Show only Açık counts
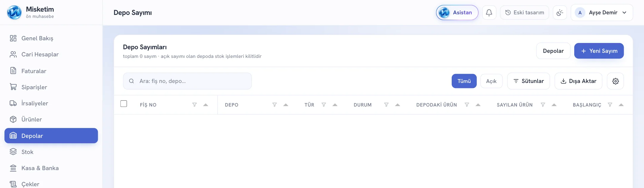 (491, 81)
